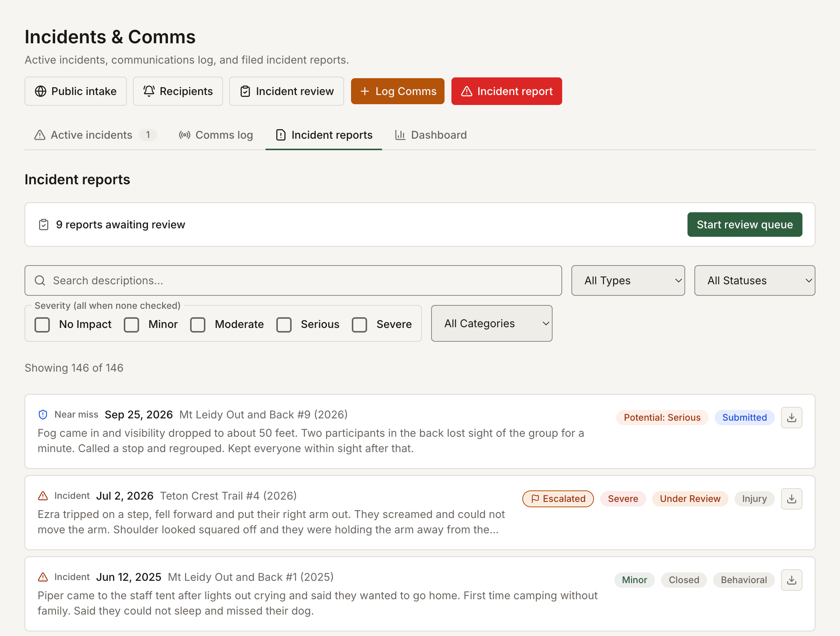Check the Minor severity checkbox
Image resolution: width=840 pixels, height=636 pixels.
click(131, 325)
